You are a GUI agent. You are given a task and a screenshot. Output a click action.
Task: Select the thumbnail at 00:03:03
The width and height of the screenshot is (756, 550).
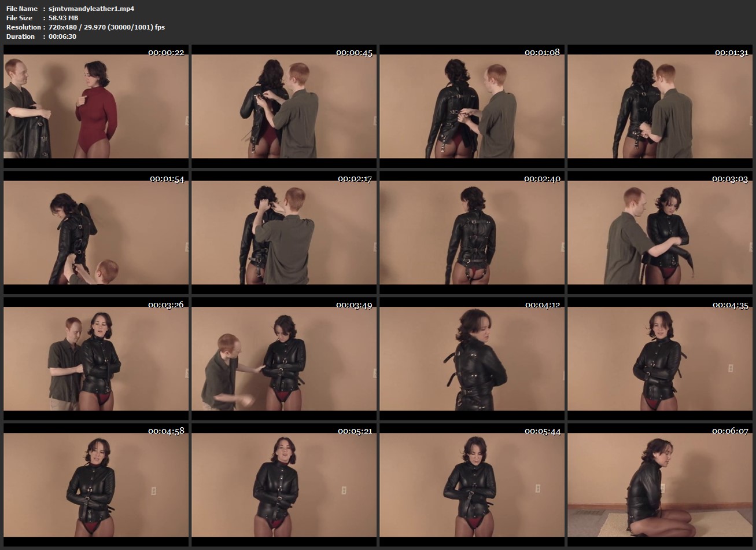pos(660,233)
